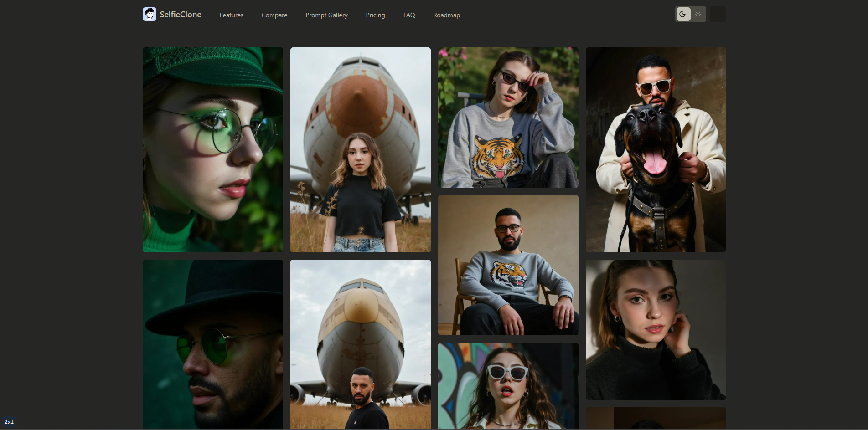View man standing under airplane nose photo

360,344
